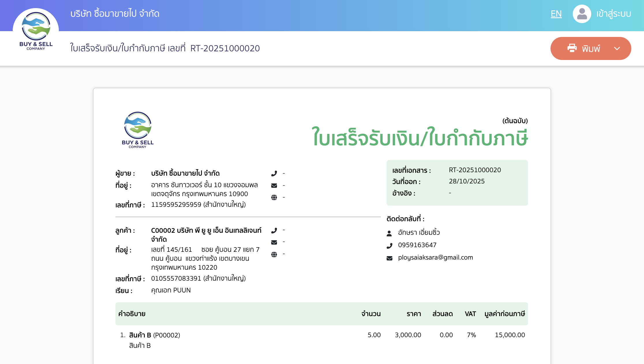Click the person icon next to อักษรา เอี่ยมชิ้ว
Image resolution: width=644 pixels, height=364 pixels.
390,232
